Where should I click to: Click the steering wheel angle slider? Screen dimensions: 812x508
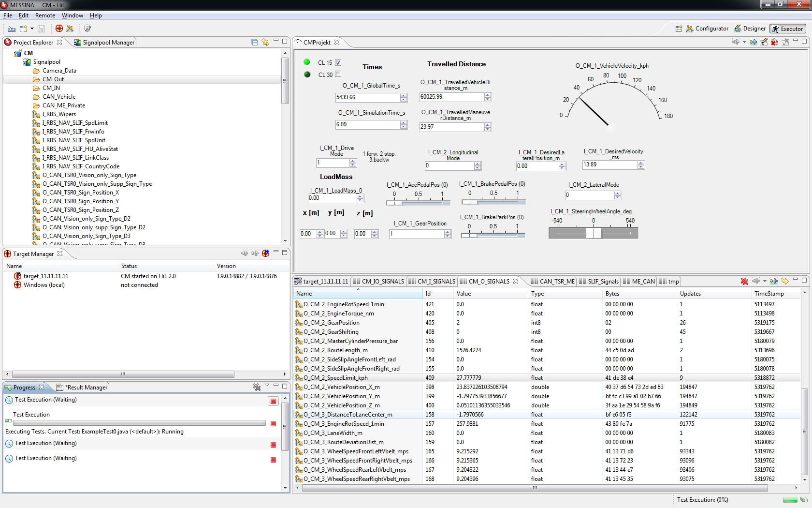593,233
